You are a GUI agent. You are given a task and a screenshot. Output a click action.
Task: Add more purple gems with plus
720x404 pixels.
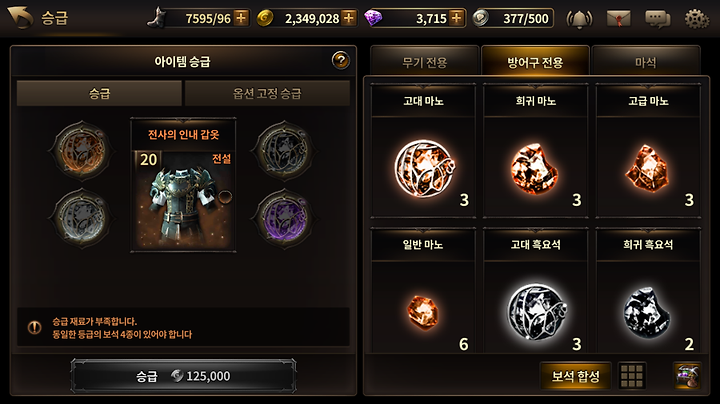pyautogui.click(x=456, y=18)
